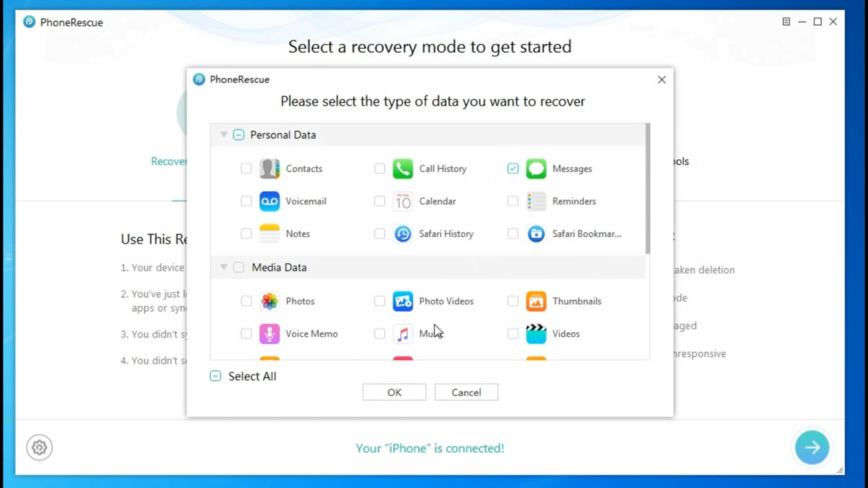Toggle the Personal Data group checkbox
Screen dimensions: 868x488
pos(239,135)
